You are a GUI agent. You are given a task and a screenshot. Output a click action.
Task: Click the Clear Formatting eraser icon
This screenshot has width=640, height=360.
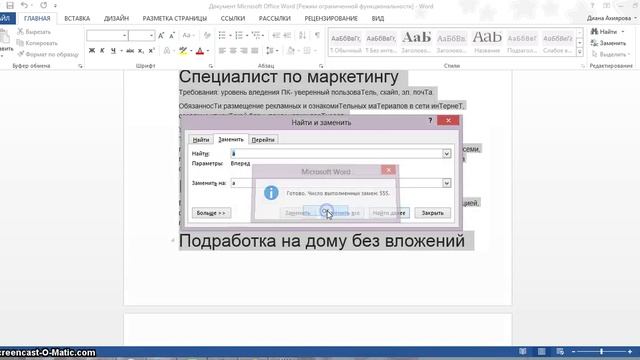click(x=207, y=36)
